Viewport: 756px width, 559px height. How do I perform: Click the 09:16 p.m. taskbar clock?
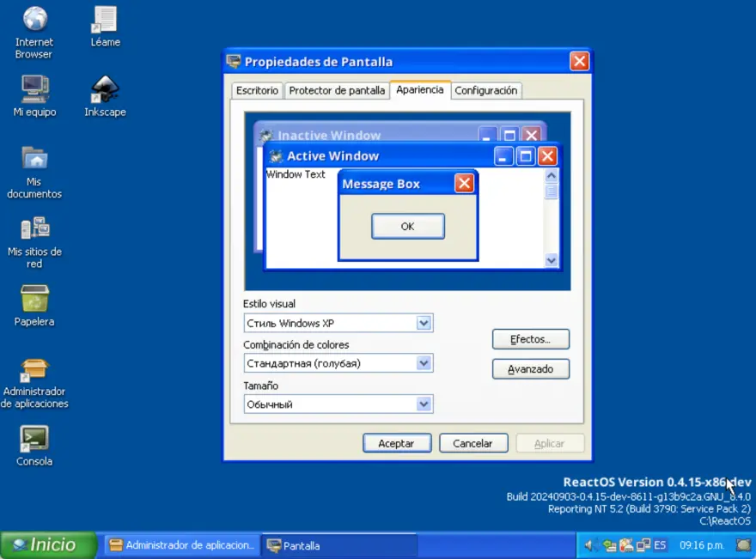[702, 545]
